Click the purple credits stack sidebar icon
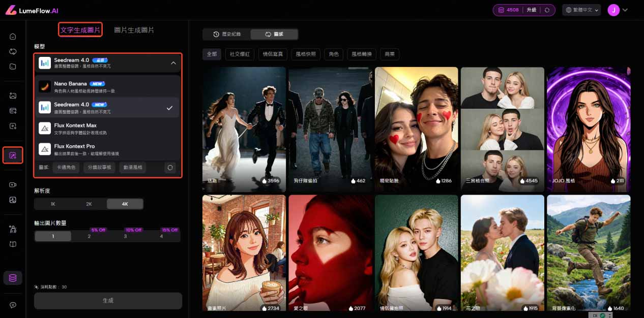Viewport: 644px width, 318px height. pyautogui.click(x=13, y=278)
